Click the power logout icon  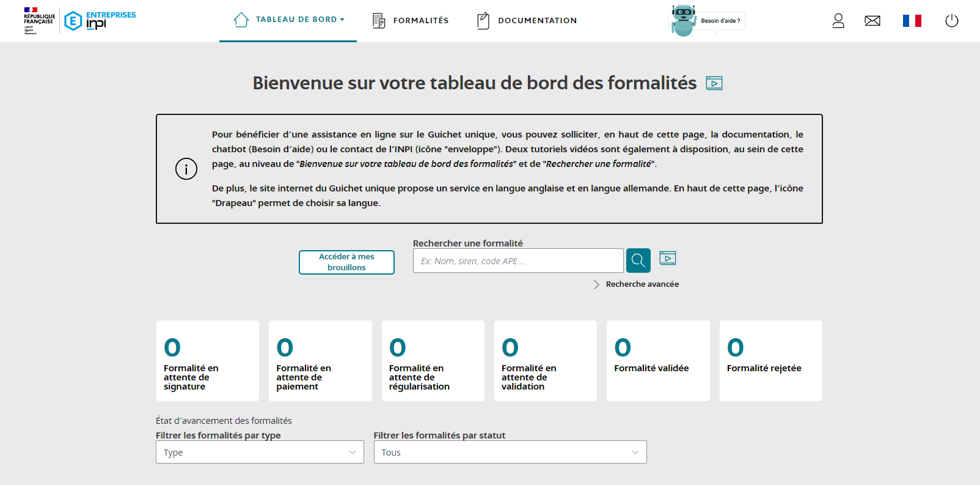coord(951,21)
